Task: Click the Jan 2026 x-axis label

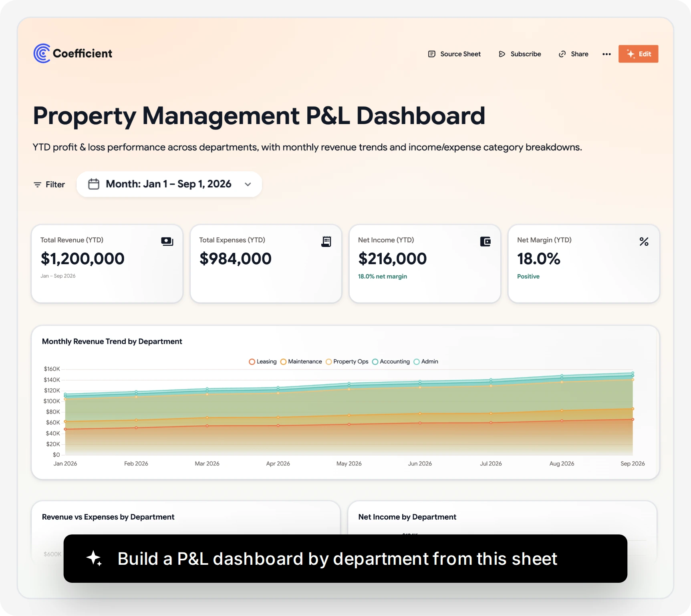Action: 65,464
